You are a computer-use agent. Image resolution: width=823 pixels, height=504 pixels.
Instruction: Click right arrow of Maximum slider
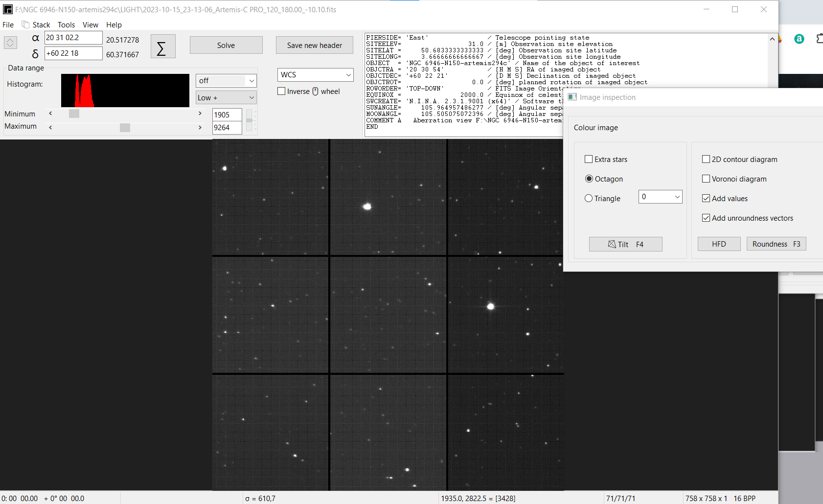click(x=200, y=127)
